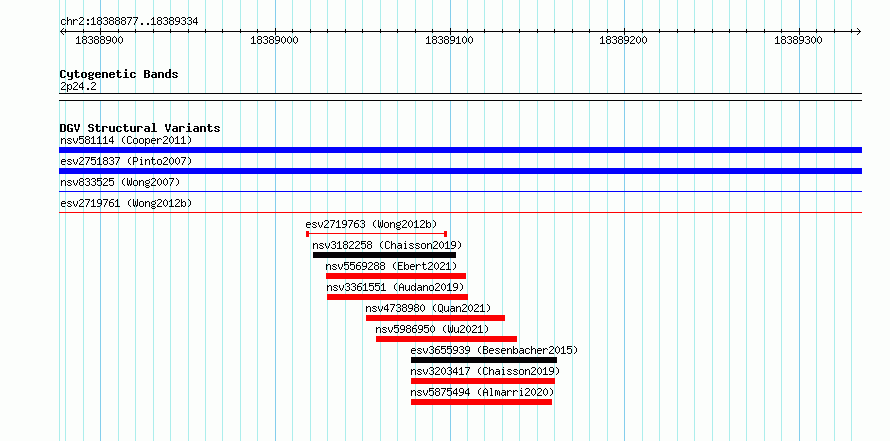890x441 pixels.
Task: Open the nsv833525 (Wong2007) variant label
Action: 120,182
